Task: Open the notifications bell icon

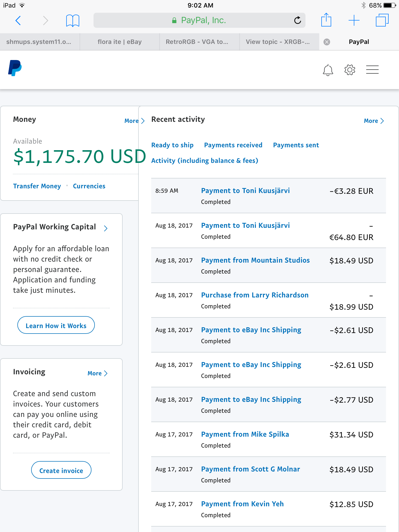Action: [328, 70]
